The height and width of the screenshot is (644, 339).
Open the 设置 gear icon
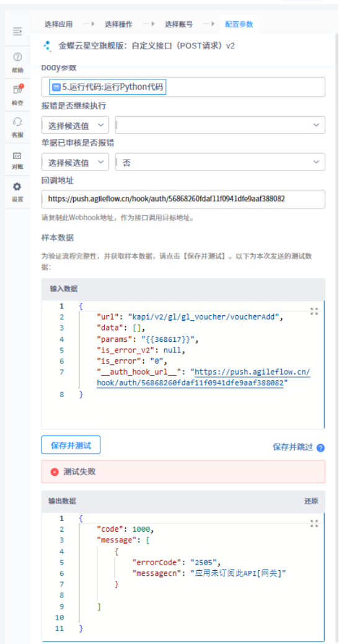click(x=17, y=192)
